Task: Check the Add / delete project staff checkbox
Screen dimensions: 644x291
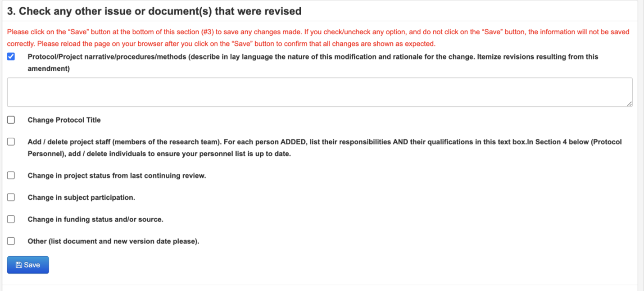Action: coord(11,141)
